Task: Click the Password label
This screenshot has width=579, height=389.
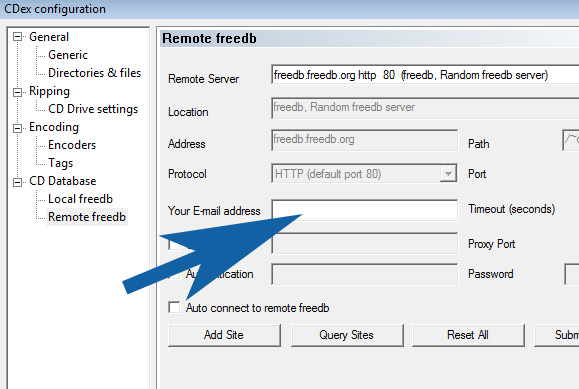Action: [490, 274]
